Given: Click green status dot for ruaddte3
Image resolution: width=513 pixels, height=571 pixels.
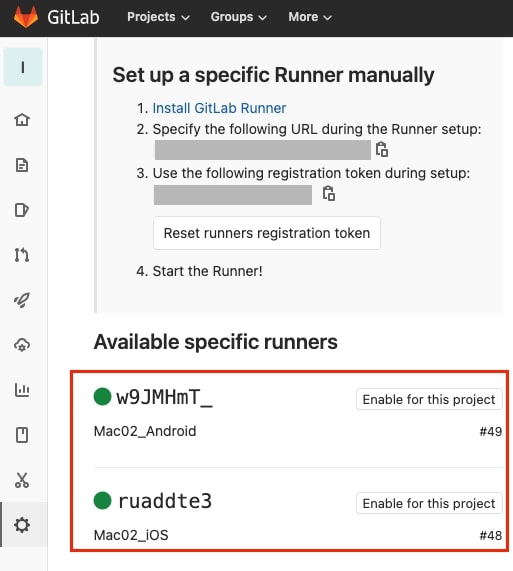Looking at the screenshot, I should pos(102,500).
